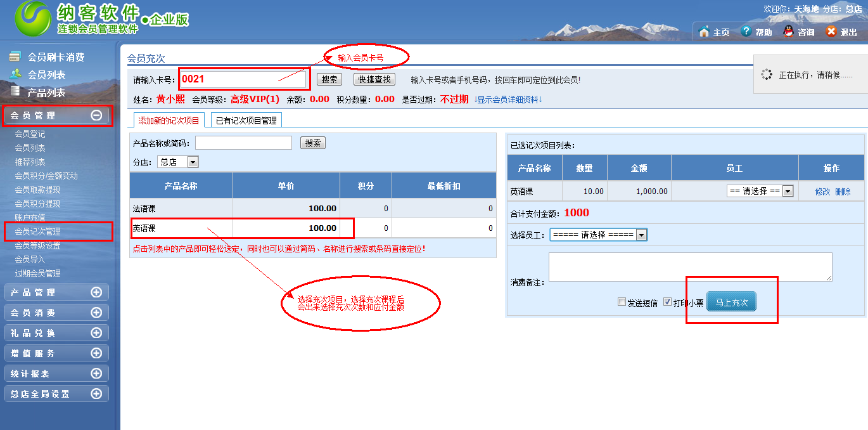Click the 删除 link for 英语课
This screenshot has width=868, height=430.
[843, 192]
